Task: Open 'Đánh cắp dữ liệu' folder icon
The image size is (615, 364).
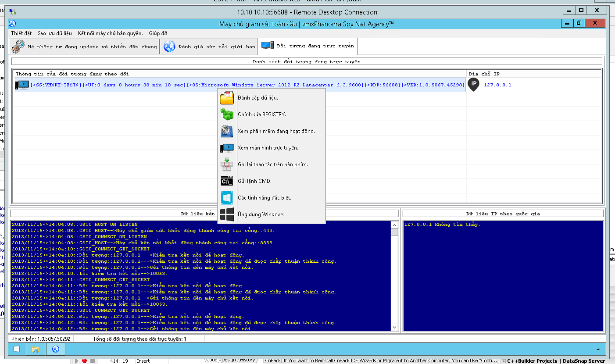Action: point(227,98)
